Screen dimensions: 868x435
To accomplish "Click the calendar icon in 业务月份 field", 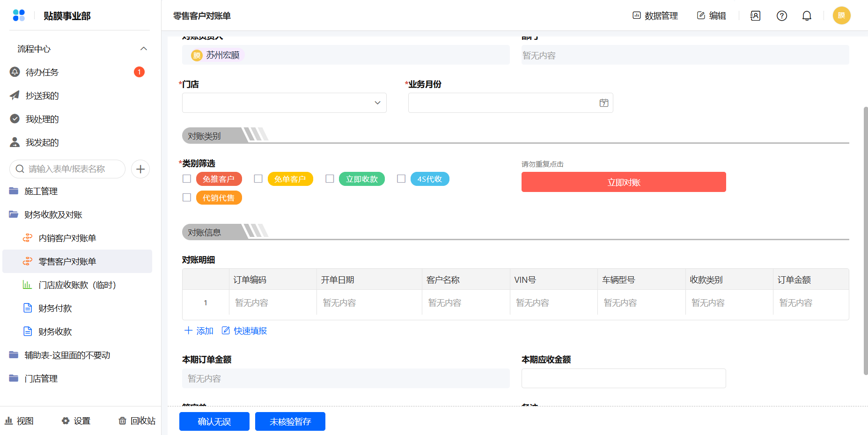I will (x=604, y=103).
